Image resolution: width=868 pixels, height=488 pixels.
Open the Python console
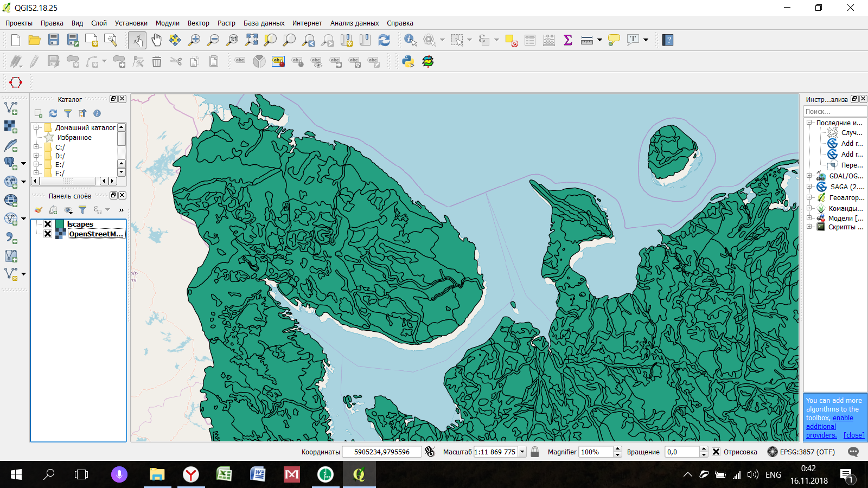[x=408, y=61]
